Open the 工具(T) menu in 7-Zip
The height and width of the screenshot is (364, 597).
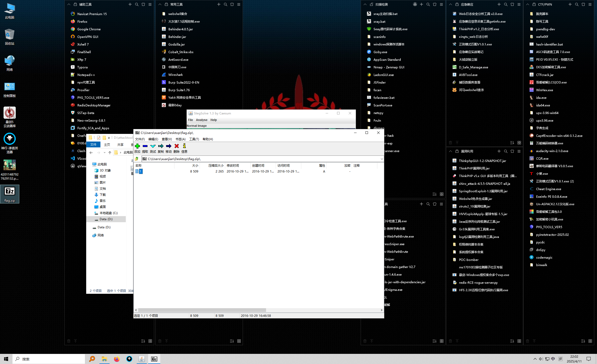194,139
